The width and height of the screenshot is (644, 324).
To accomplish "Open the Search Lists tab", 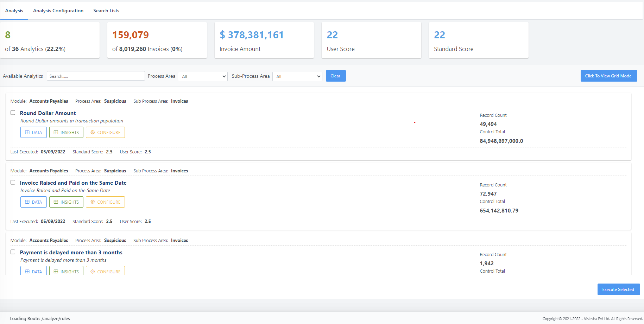I will (x=106, y=11).
